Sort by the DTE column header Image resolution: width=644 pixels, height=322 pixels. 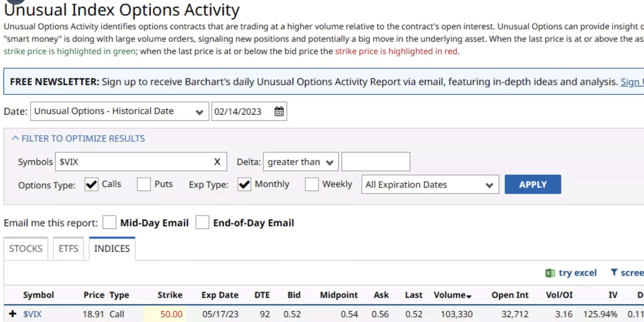262,295
